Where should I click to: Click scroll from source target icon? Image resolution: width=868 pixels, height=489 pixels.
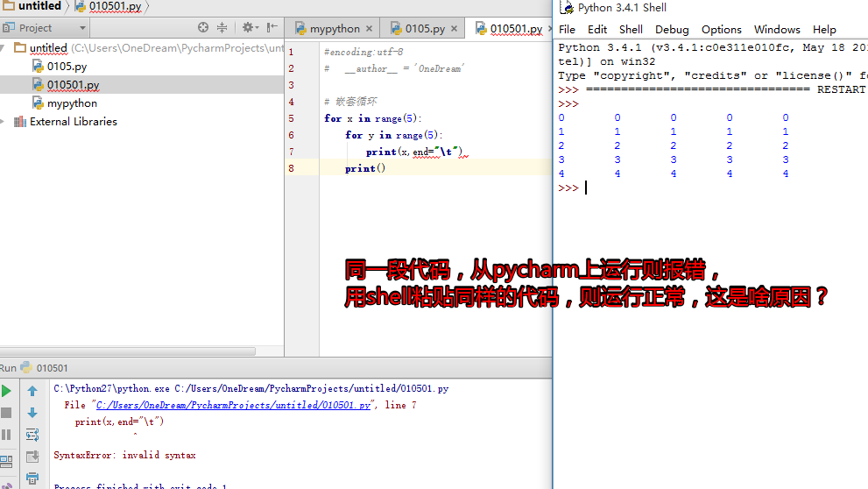pos(203,28)
